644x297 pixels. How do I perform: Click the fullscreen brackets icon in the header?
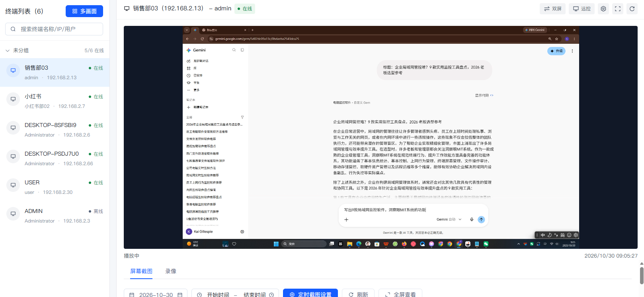(x=618, y=9)
